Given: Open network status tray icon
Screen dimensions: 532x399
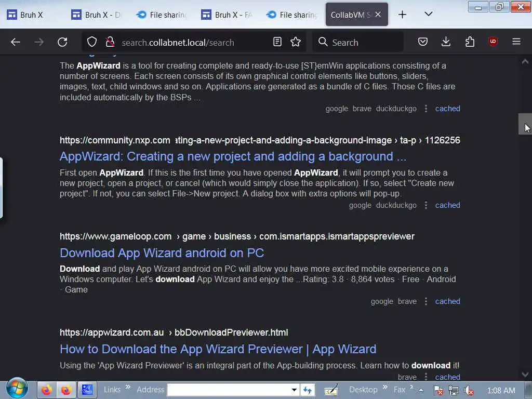Looking at the screenshot, I should 454,391.
